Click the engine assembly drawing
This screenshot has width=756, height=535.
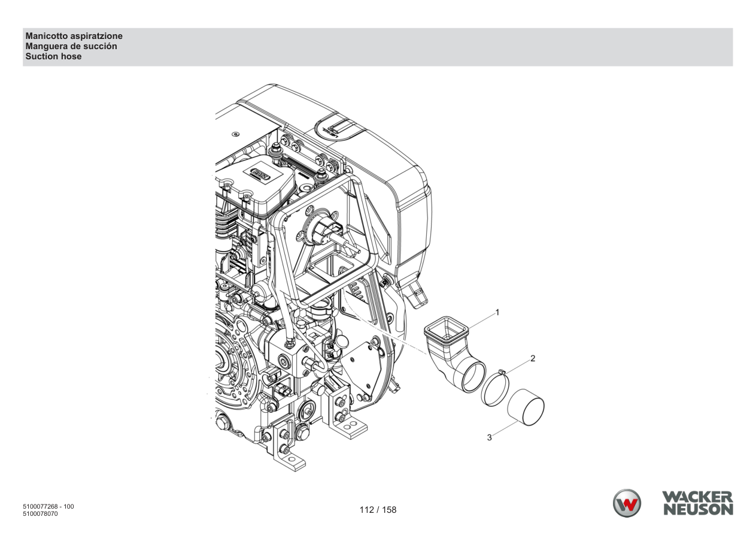[323, 277]
